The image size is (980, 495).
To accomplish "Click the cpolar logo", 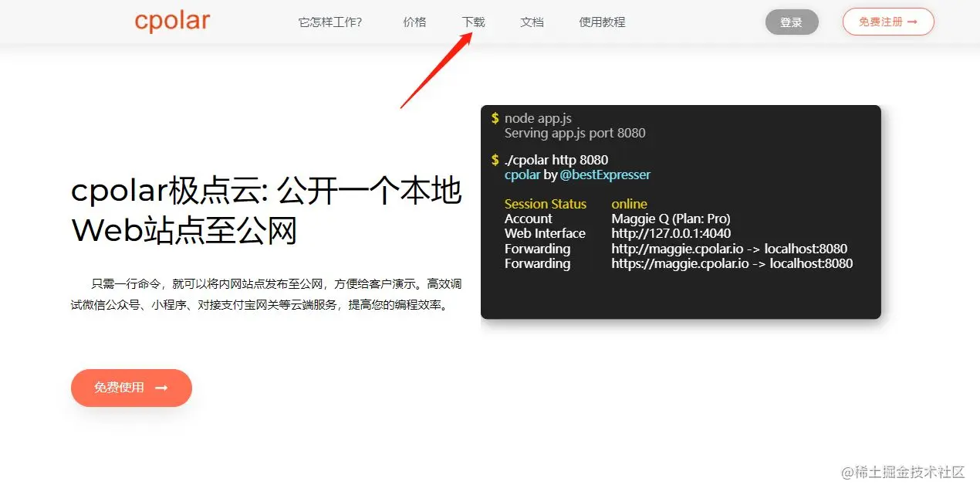I will [x=172, y=21].
